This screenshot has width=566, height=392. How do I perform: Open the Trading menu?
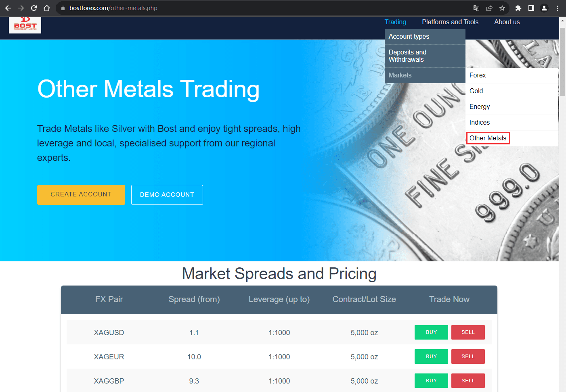click(395, 22)
